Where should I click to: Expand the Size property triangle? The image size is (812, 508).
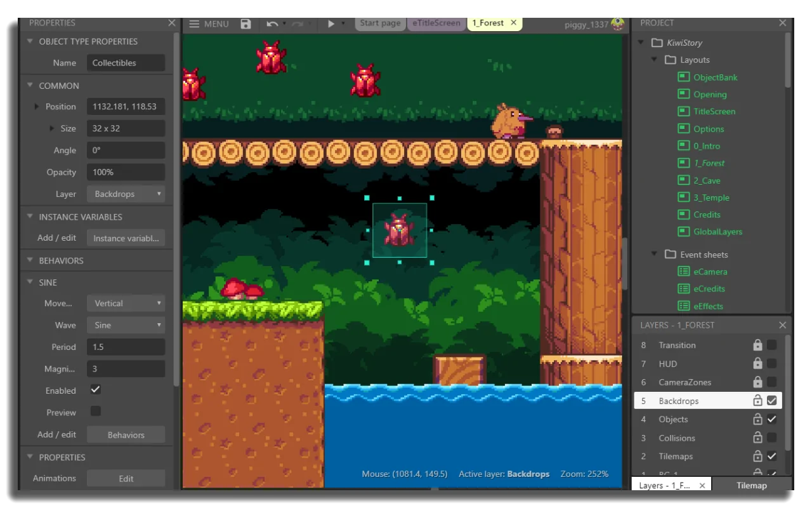click(53, 128)
